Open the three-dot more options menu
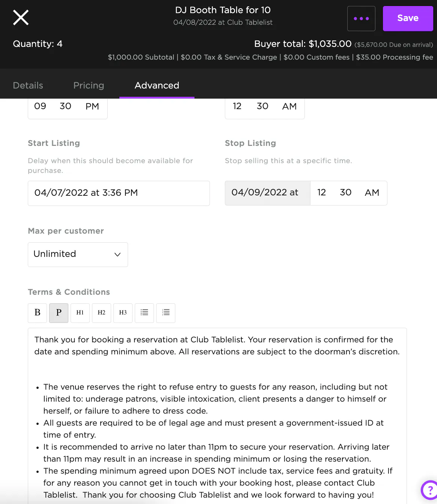 click(x=361, y=18)
